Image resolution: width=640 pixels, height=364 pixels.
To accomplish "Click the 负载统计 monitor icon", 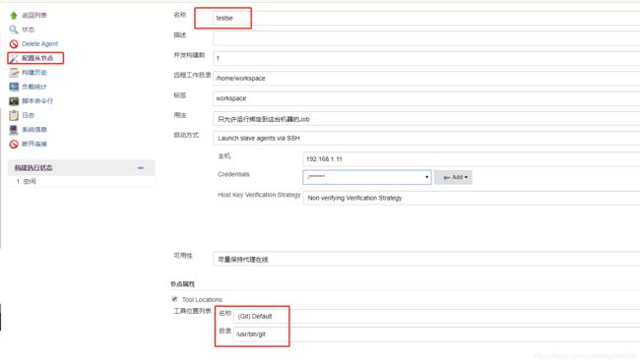I will point(14,87).
